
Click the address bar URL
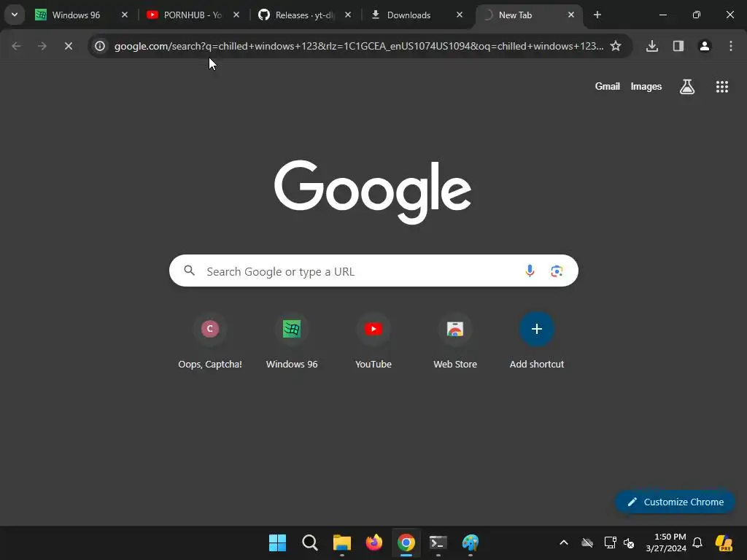pyautogui.click(x=358, y=46)
